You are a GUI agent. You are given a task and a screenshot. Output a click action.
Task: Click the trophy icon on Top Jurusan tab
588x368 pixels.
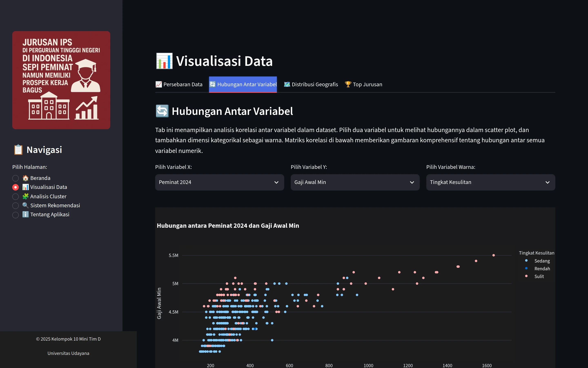(x=348, y=84)
